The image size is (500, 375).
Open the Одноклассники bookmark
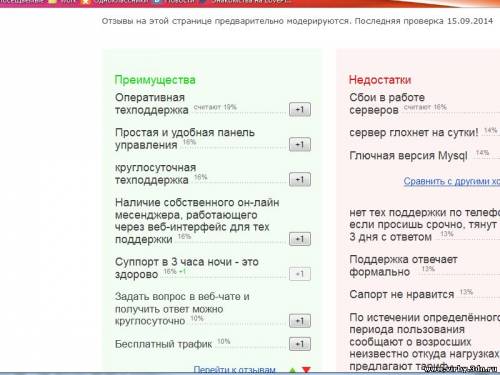(x=115, y=2)
